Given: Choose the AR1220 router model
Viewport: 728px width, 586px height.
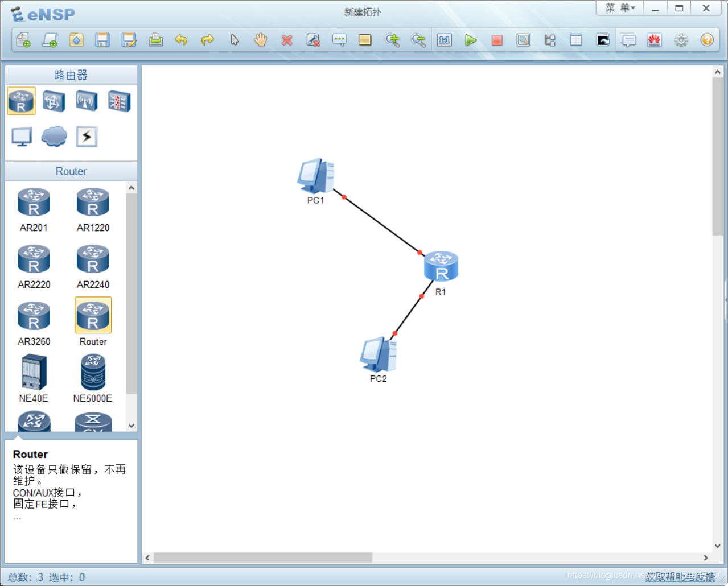Looking at the screenshot, I should point(93,210).
